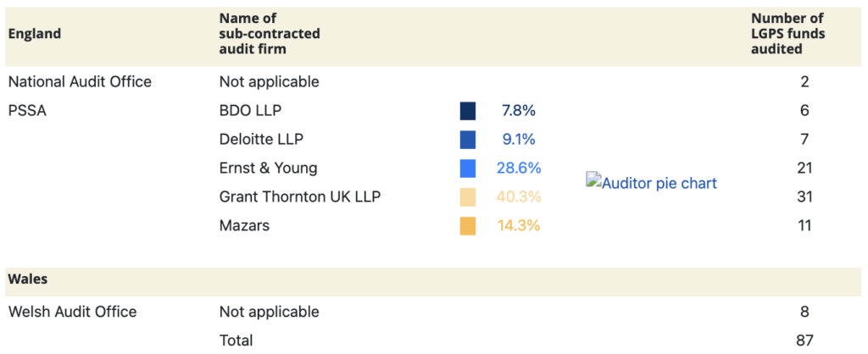
Task: Select the 7.8% percentage label
Action: pos(518,111)
